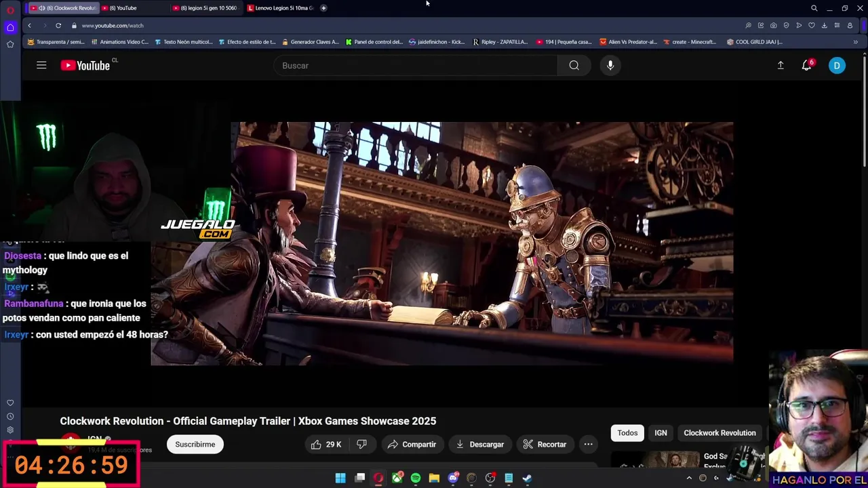
Task: Show hidden bookmarks with the double chevron
Action: click(x=855, y=42)
